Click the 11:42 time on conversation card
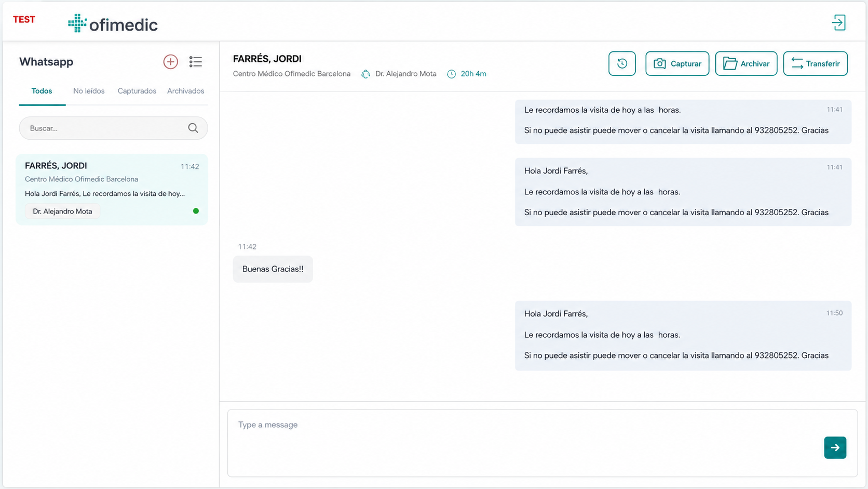Viewport: 868px width, 489px height. pos(189,167)
